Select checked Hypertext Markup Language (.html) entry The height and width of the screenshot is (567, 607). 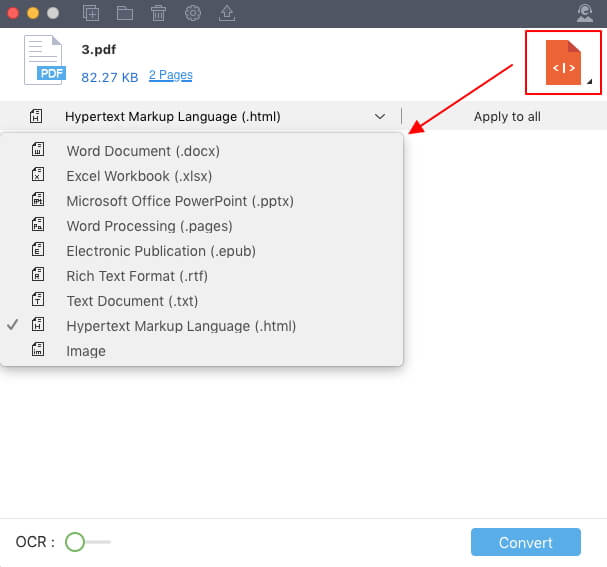201,326
